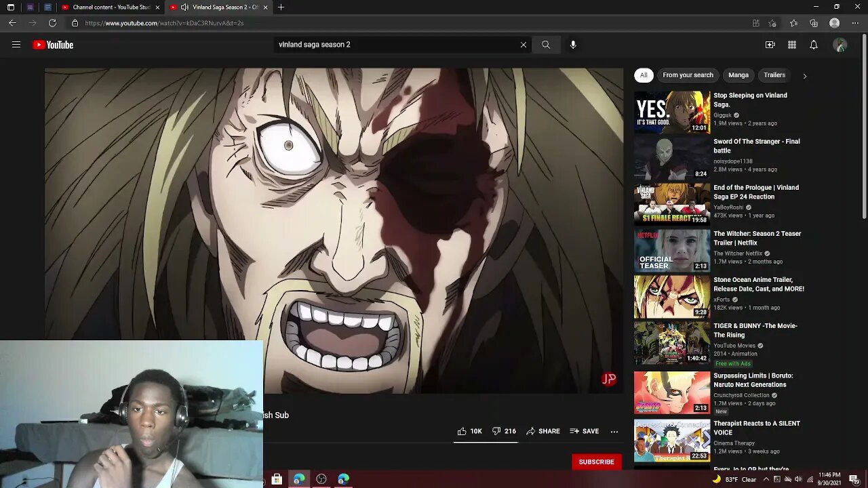Click Therapist Reacts to A SILENT VOICE thumbnail
The width and height of the screenshot is (868, 488).
pyautogui.click(x=672, y=441)
